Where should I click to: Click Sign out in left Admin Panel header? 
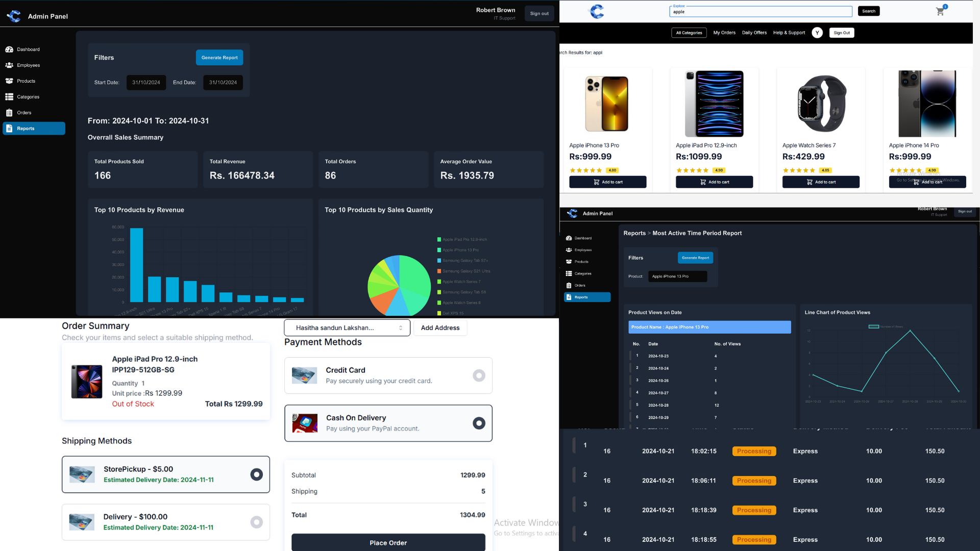(x=539, y=14)
